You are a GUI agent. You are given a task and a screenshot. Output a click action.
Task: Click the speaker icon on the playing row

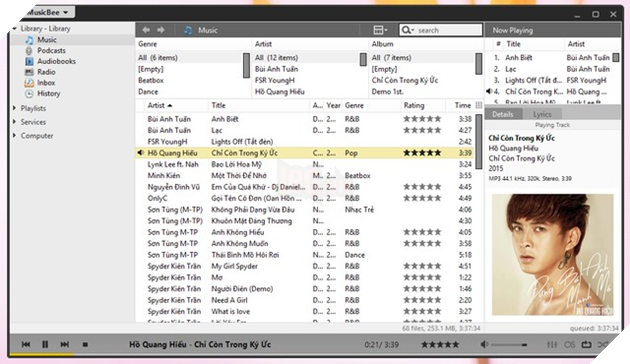[x=140, y=153]
